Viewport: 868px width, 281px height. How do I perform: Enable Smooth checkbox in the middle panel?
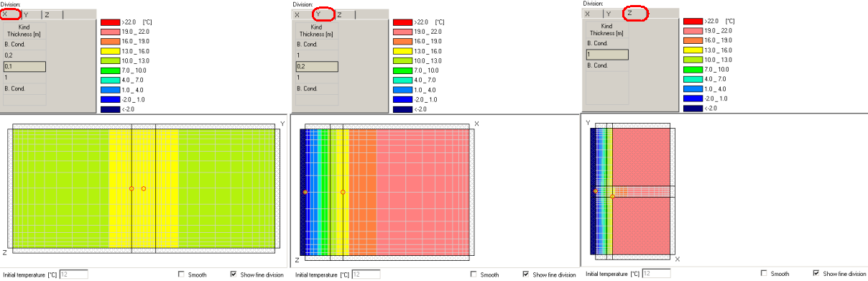474,275
